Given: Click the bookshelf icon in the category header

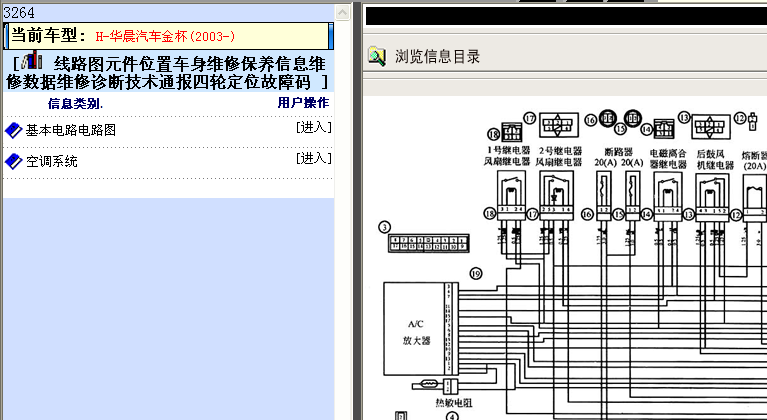Looking at the screenshot, I should coord(33,62).
